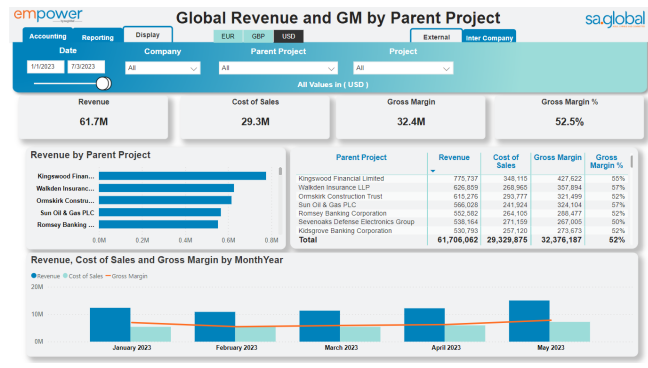Sort table by Cost of Sales header
The width and height of the screenshot is (648, 368).
[x=506, y=161]
